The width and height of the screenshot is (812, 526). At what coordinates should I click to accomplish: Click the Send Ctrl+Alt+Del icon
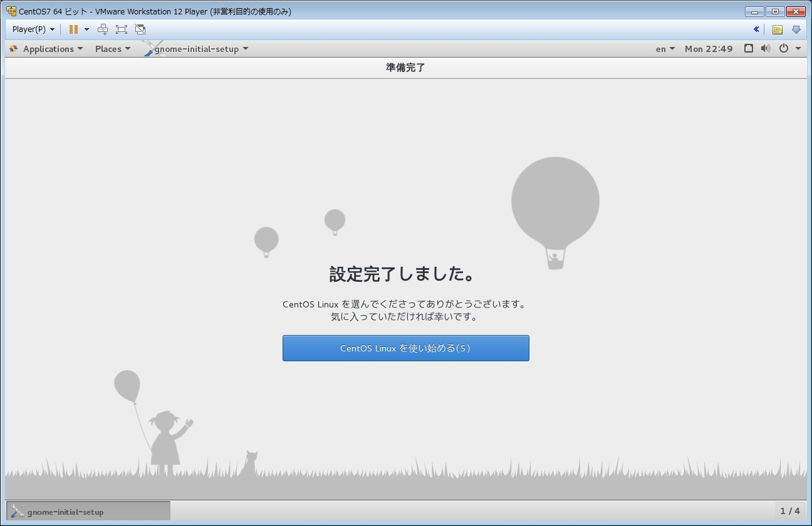pyautogui.click(x=103, y=29)
